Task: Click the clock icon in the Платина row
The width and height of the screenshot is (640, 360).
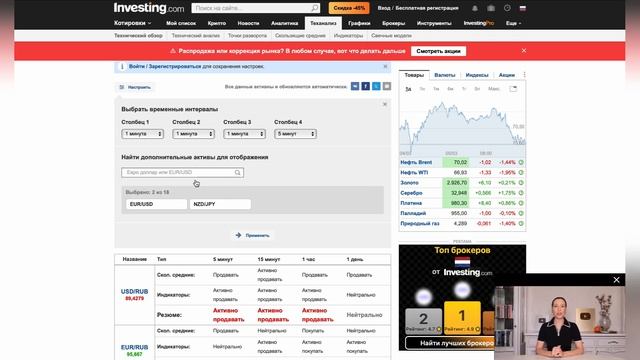Action: pos(521,203)
